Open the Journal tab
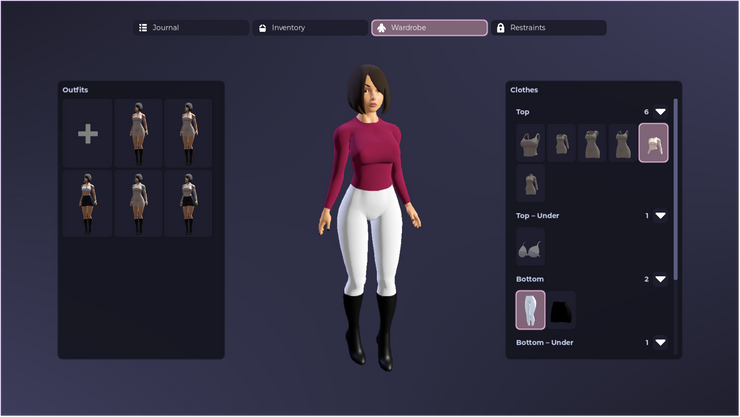The height and width of the screenshot is (417, 740). [x=191, y=28]
